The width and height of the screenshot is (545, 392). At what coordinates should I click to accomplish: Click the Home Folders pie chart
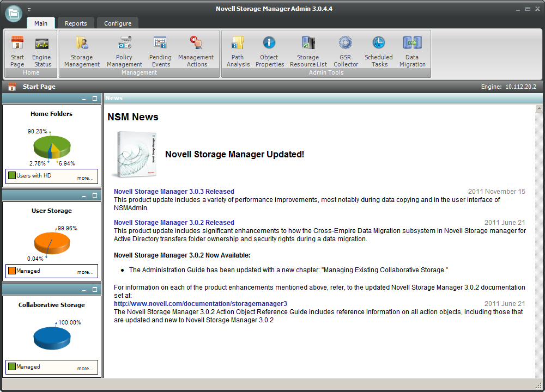pyautogui.click(x=52, y=148)
